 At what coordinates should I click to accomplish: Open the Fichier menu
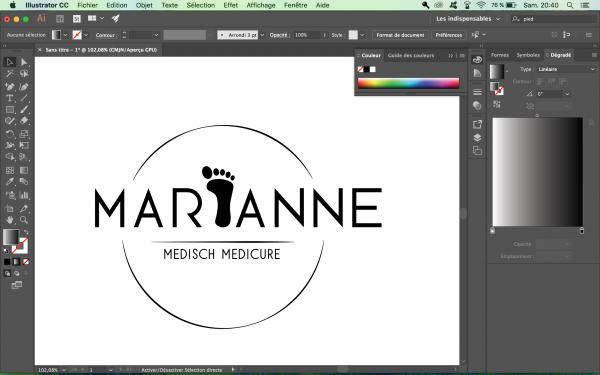point(88,5)
